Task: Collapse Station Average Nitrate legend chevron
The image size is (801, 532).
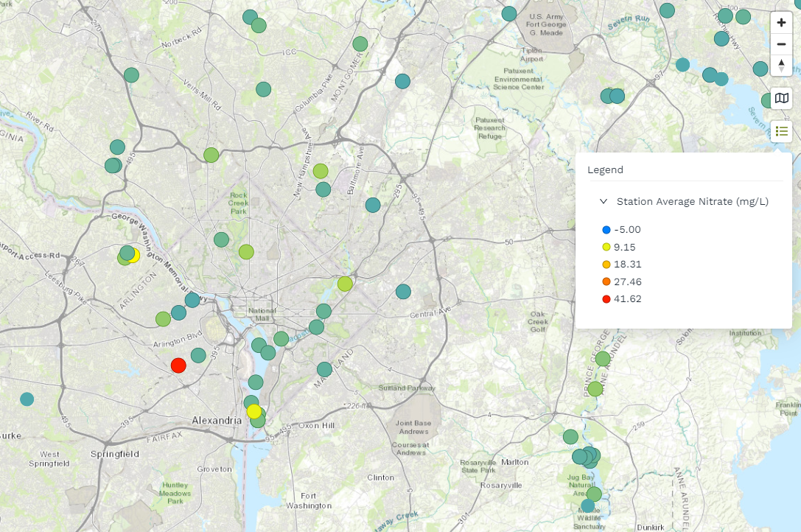Action: tap(604, 201)
